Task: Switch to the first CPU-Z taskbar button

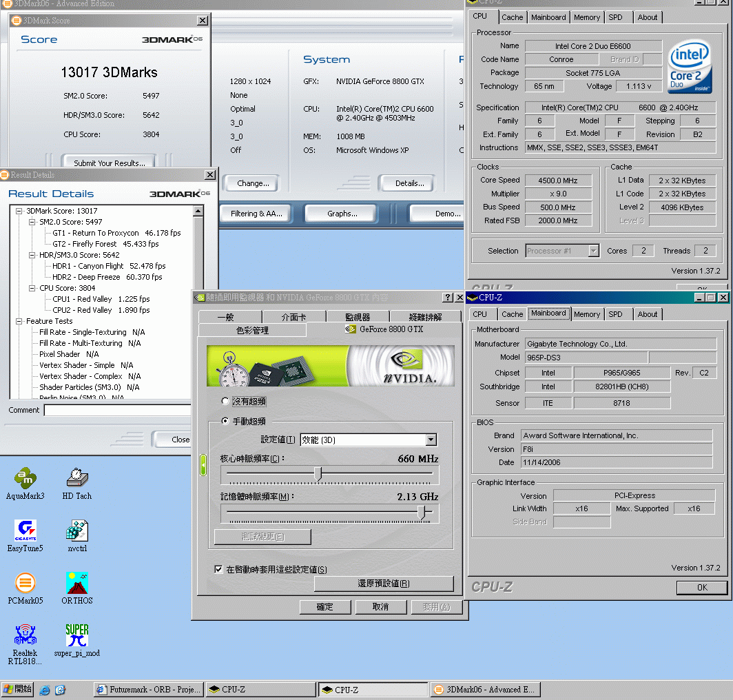Action: point(261,690)
